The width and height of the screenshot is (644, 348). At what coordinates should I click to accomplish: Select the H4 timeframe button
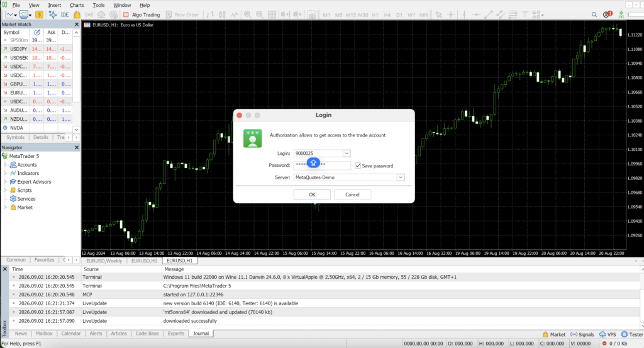tap(387, 15)
